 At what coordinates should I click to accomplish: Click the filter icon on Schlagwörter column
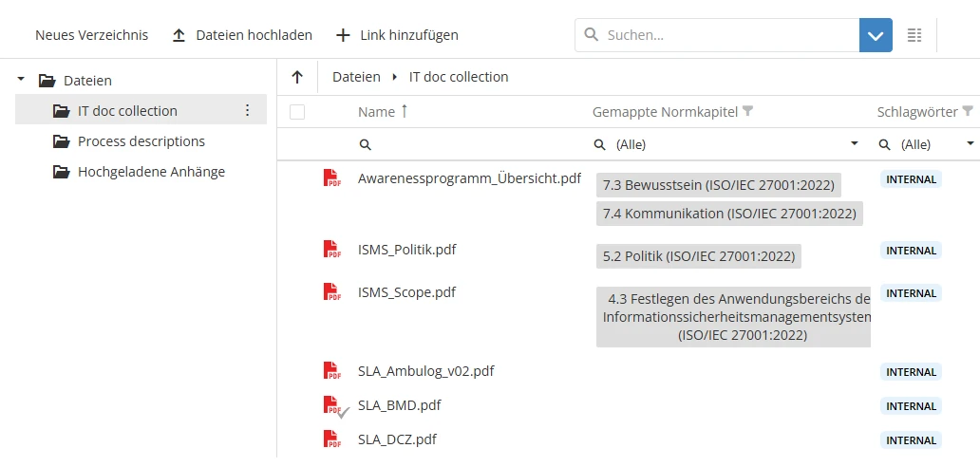[x=968, y=112]
